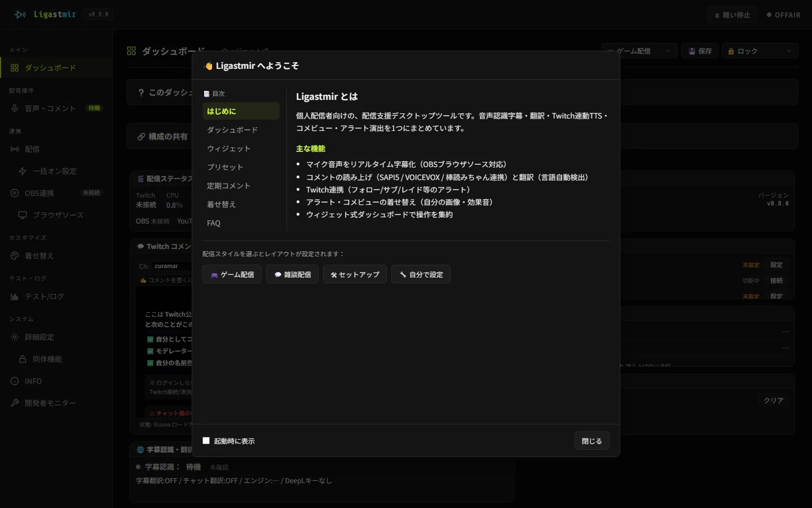The width and height of the screenshot is (812, 508).
Task: Select the はじめに contents tab
Action: click(241, 111)
